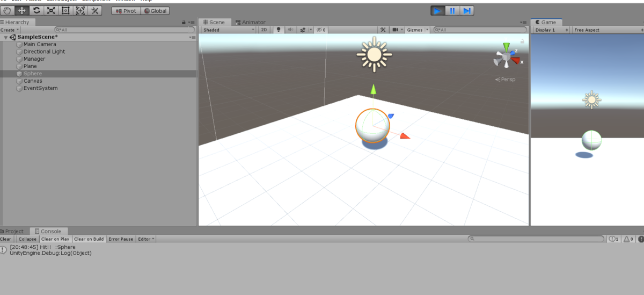Screen dimensions: 644x295
Task: Click the Console search field
Action: click(536, 239)
